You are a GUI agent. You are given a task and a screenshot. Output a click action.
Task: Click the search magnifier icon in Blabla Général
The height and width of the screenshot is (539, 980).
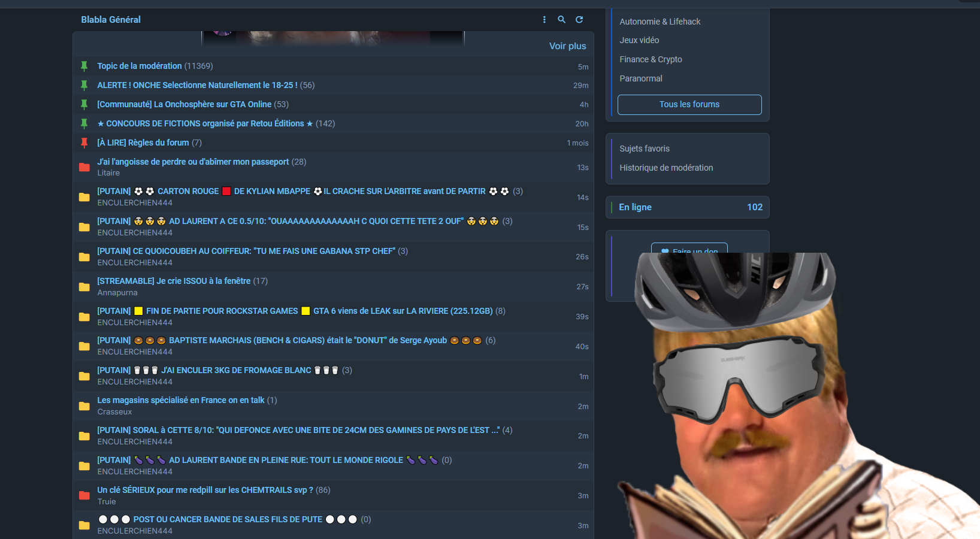coord(561,20)
